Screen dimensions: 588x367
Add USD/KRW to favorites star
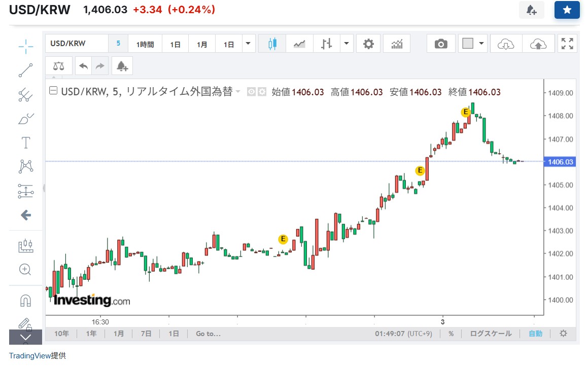(x=567, y=10)
